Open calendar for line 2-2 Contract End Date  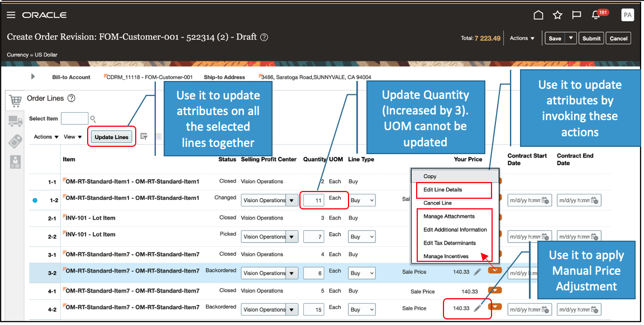595,237
